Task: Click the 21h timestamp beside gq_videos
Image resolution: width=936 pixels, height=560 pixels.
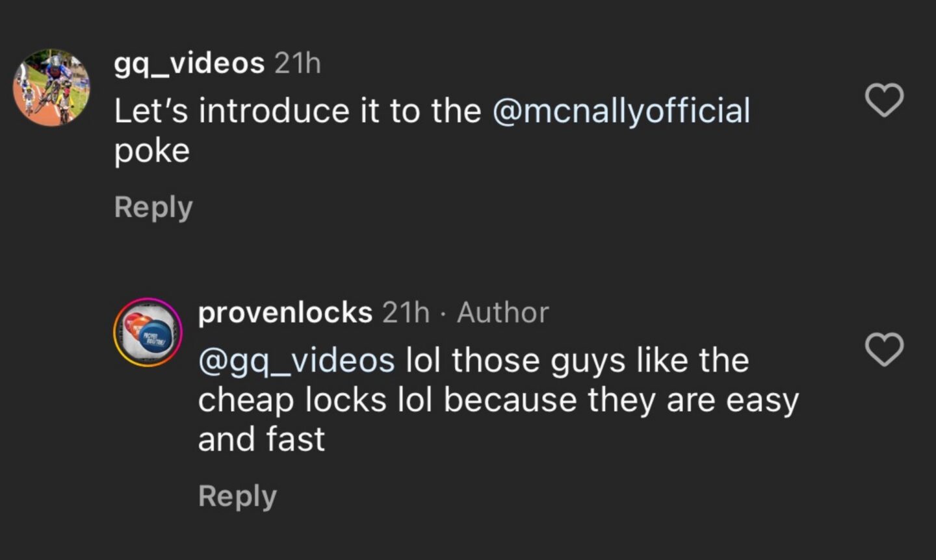Action: coord(298,64)
